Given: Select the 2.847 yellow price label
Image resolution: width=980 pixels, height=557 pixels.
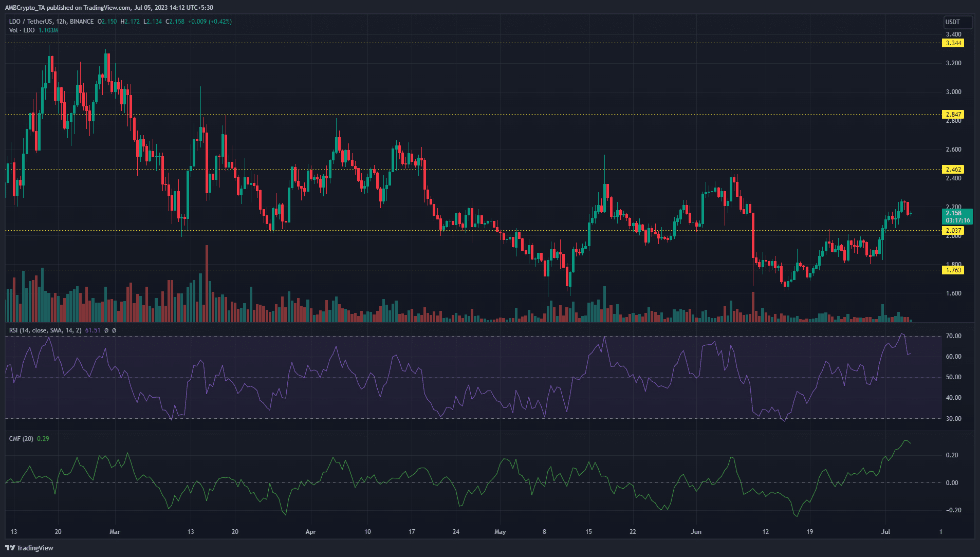Looking at the screenshot, I should point(953,114).
